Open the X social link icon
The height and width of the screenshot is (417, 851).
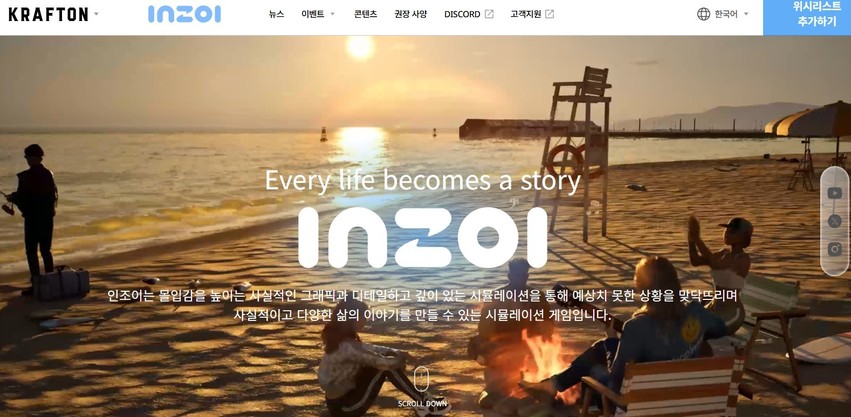[835, 221]
